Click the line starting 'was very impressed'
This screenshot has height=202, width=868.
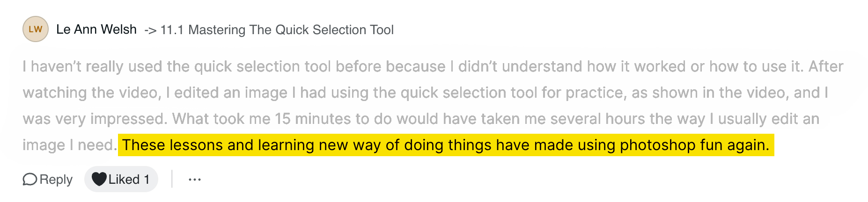tap(421, 119)
